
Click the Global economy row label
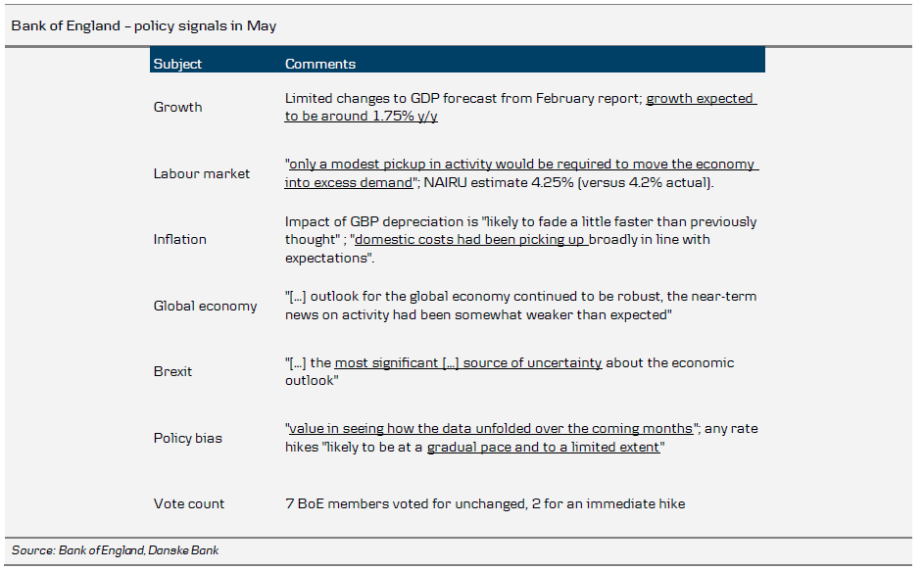(205, 306)
